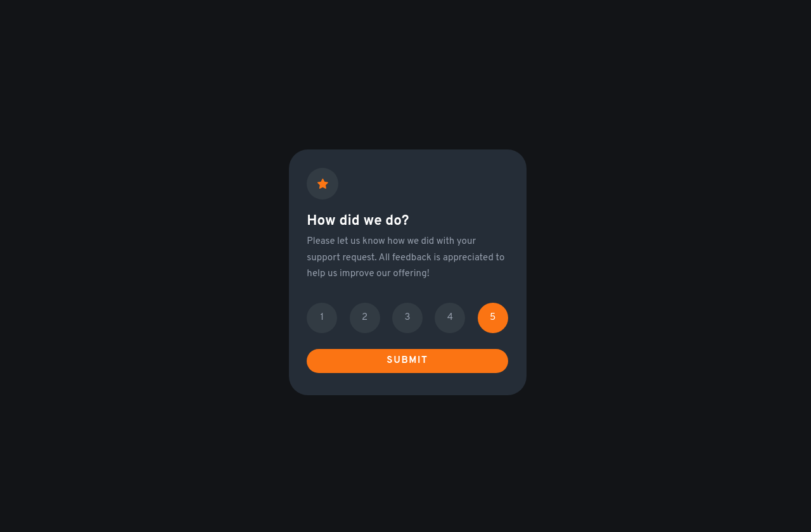Screen dimensions: 811x532
Task: Pick the rating 3 circle
Action: [407, 318]
